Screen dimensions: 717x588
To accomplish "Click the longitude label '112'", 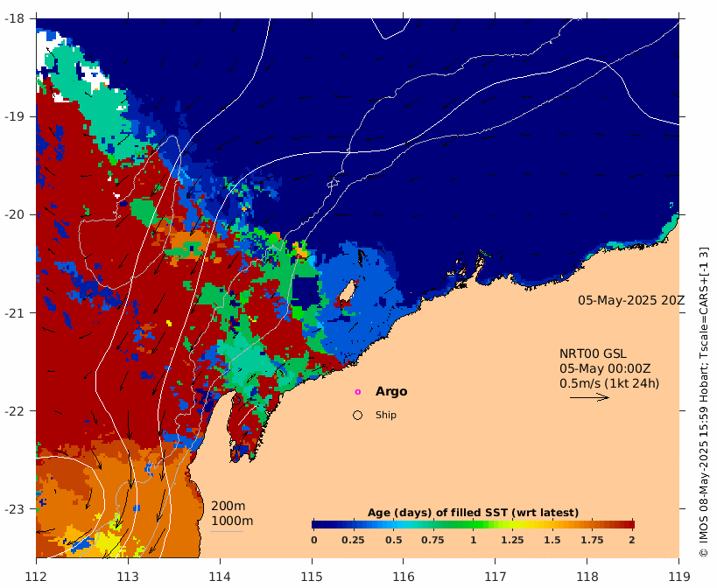I will tap(36, 577).
